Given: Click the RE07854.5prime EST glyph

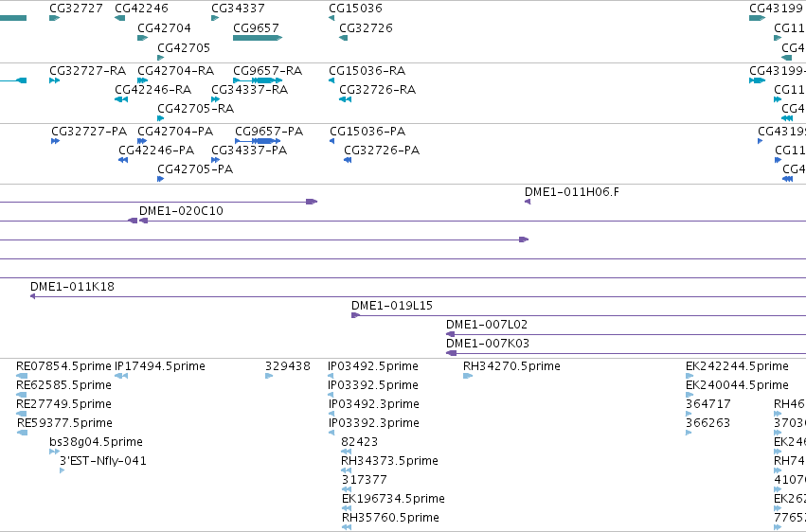Looking at the screenshot, I should pos(22,376).
